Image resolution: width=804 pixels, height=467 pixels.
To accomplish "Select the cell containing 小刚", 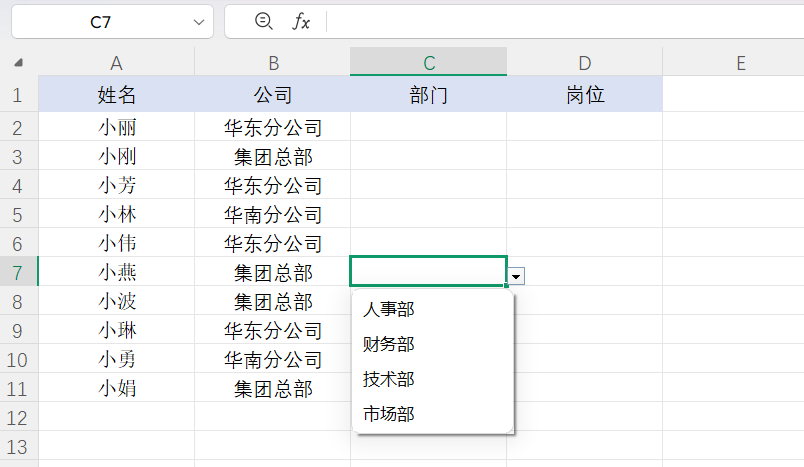I will click(x=116, y=156).
